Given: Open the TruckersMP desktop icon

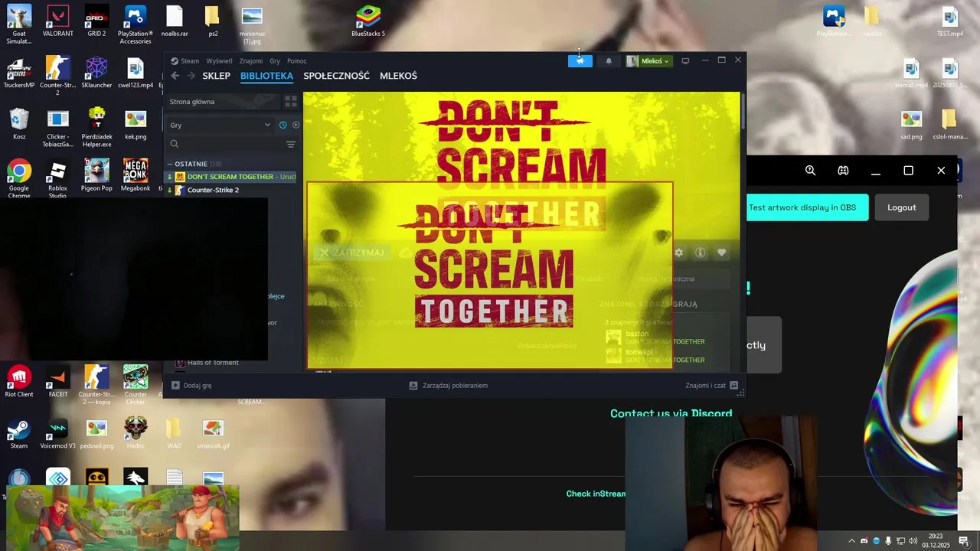Looking at the screenshot, I should click(19, 73).
